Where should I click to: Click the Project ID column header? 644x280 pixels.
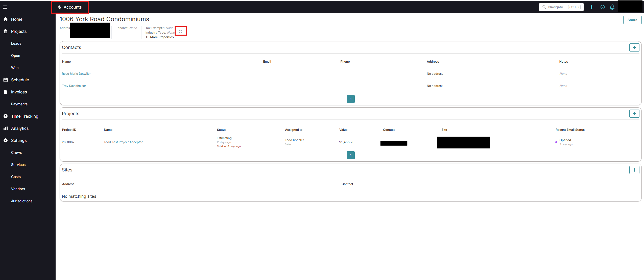coord(69,130)
